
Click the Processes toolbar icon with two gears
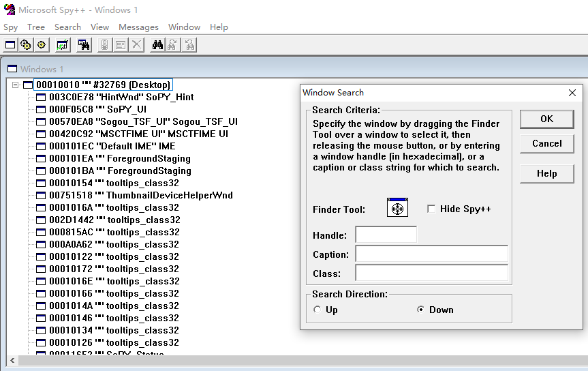(x=26, y=45)
